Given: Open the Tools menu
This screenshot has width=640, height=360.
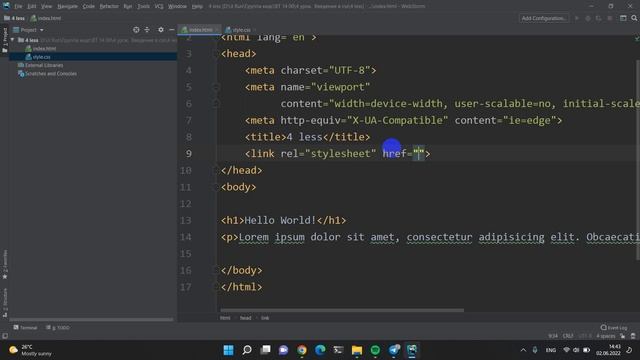Looking at the screenshot, I should 143,6.
